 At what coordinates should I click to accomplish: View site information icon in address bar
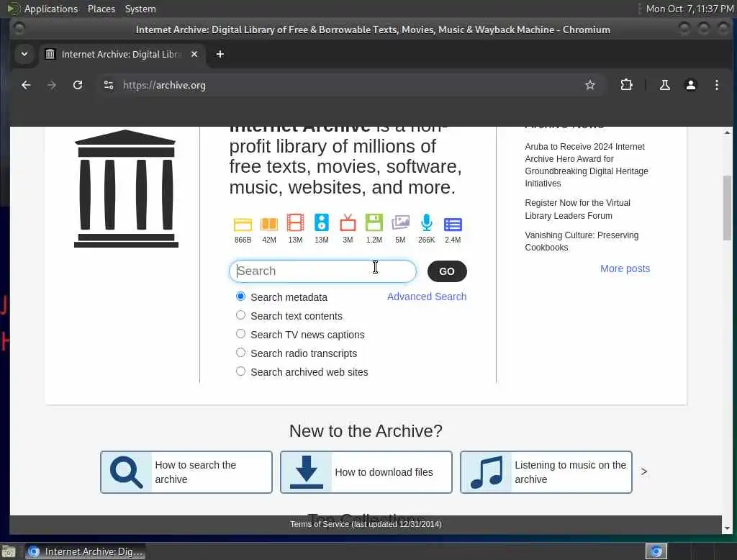(x=109, y=85)
